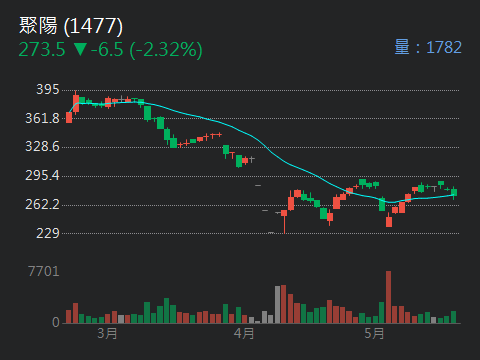Click the last green candlestick on the right

(454, 193)
